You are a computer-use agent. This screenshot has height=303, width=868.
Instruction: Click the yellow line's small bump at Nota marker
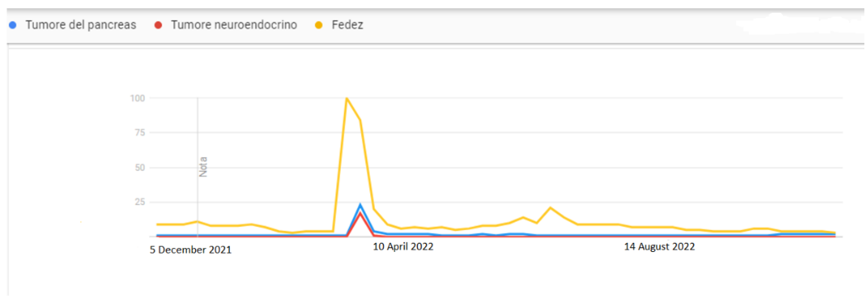point(198,222)
